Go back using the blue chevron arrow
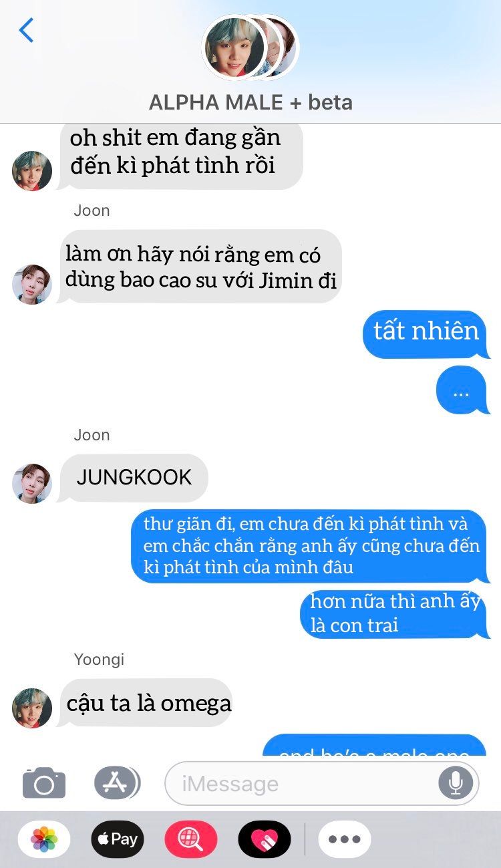The image size is (501, 868). point(26,30)
